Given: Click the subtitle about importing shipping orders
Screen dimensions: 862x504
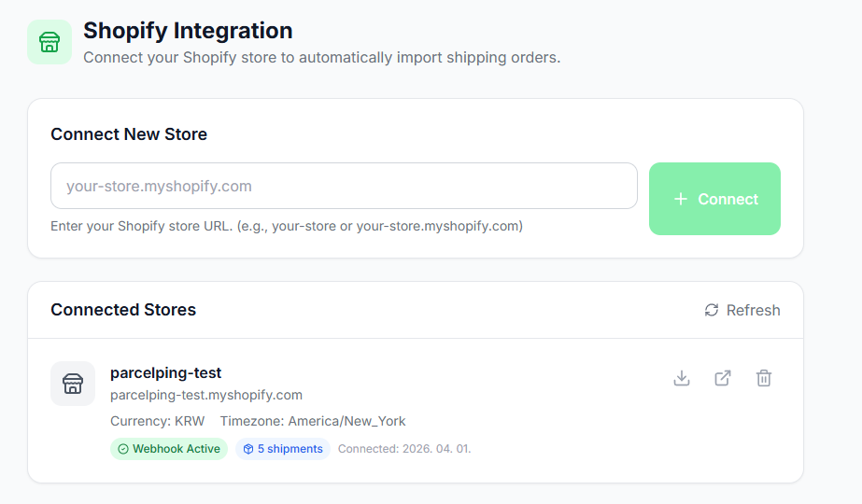Looking at the screenshot, I should pos(321,58).
